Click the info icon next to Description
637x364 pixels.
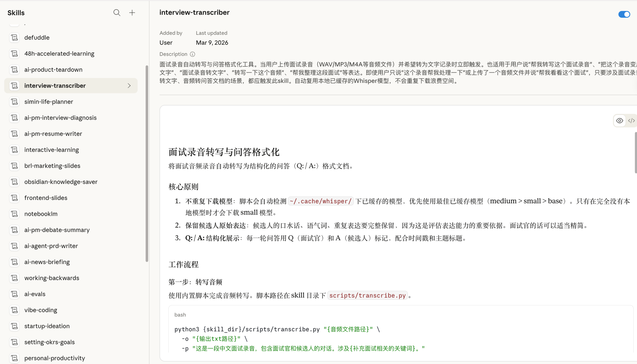point(192,54)
